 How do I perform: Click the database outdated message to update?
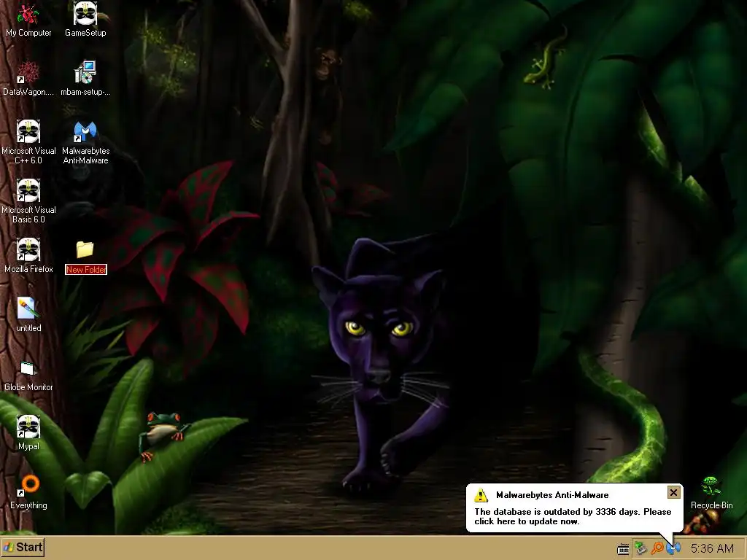573,517
